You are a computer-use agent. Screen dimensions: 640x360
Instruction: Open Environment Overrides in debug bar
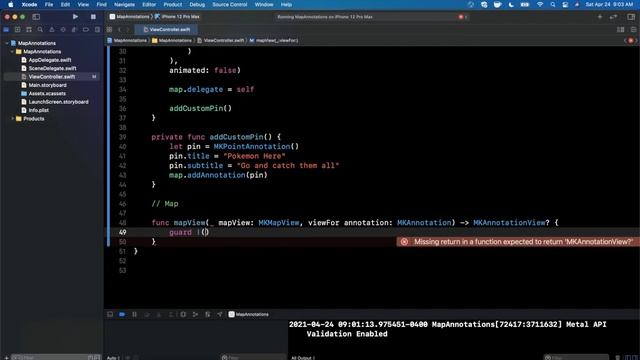click(207, 314)
